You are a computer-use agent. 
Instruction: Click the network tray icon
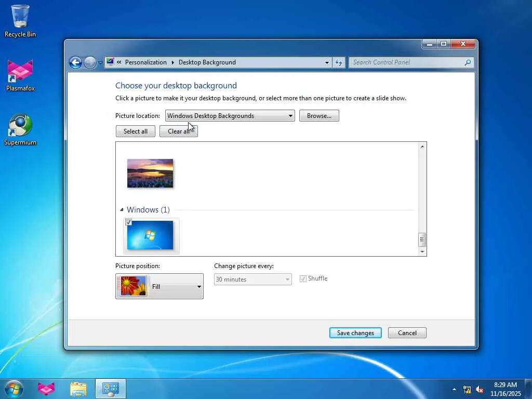(x=467, y=390)
